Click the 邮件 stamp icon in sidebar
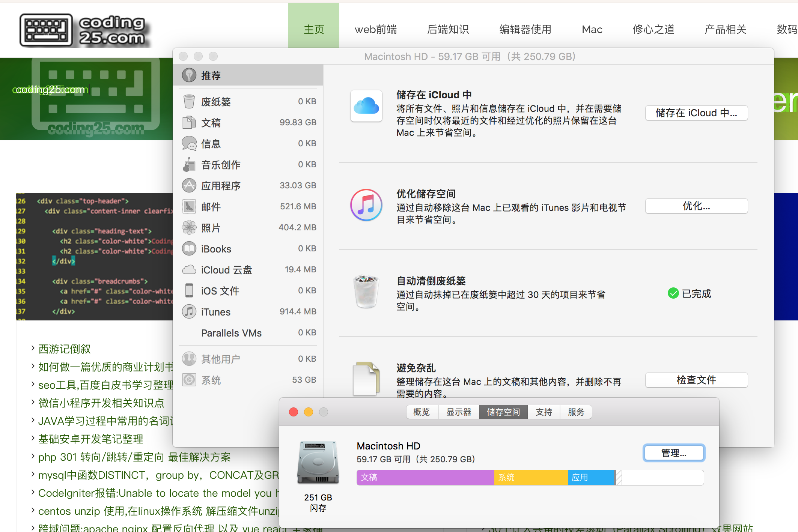The height and width of the screenshot is (532, 798). tap(189, 206)
